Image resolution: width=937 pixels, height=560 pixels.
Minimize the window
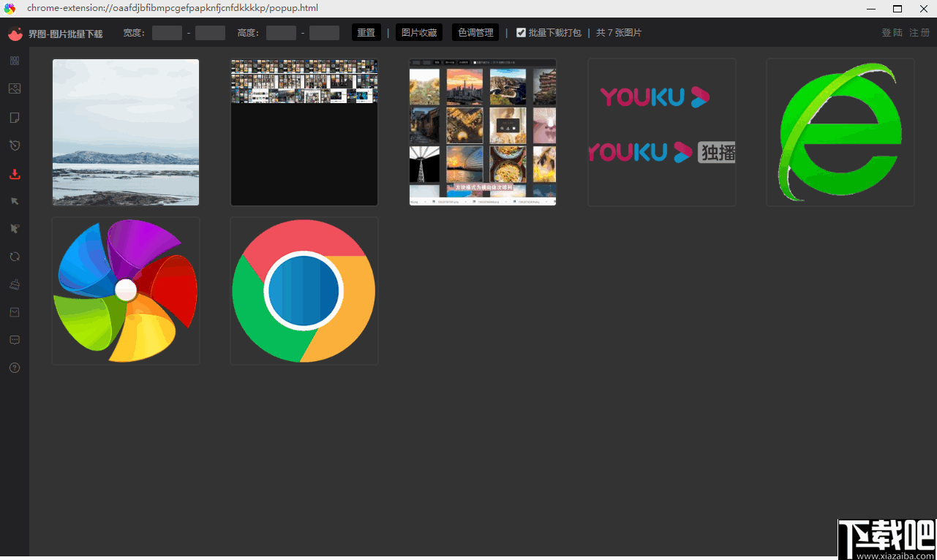pyautogui.click(x=871, y=9)
